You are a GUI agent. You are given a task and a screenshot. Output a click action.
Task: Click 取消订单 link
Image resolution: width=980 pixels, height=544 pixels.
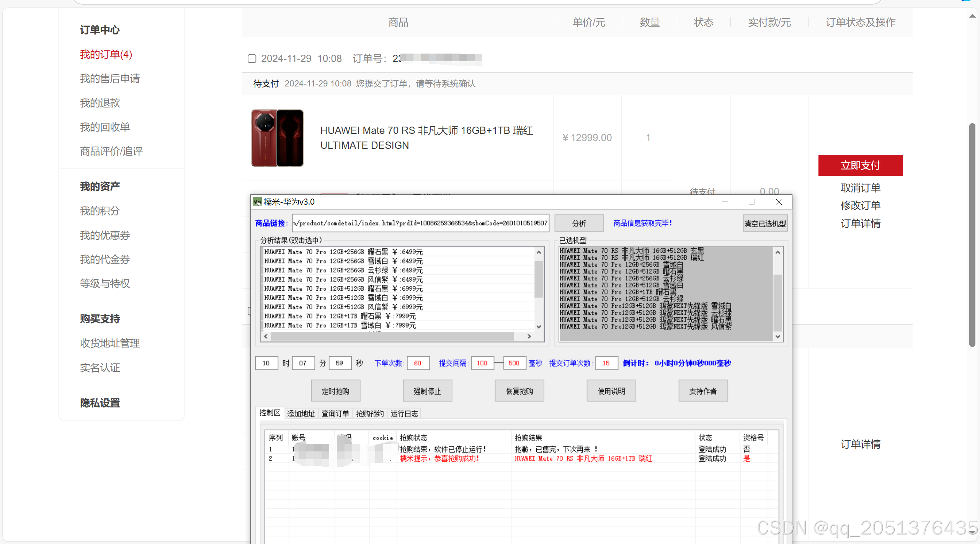pyautogui.click(x=860, y=188)
